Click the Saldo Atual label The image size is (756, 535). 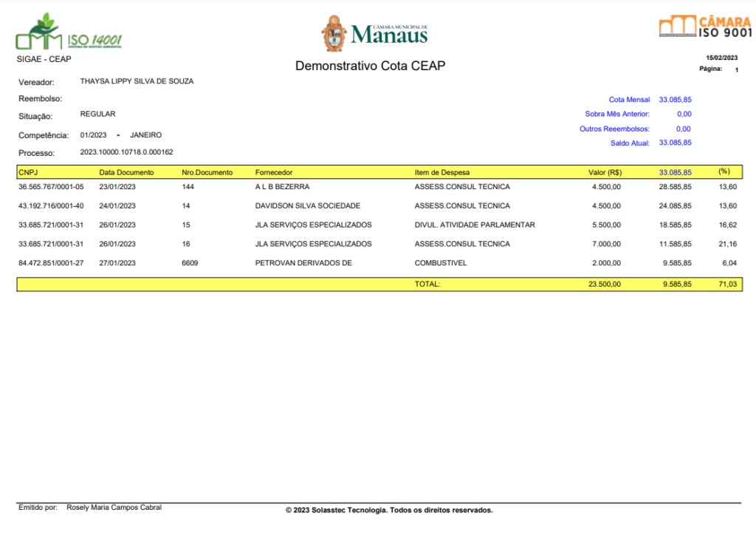630,143
